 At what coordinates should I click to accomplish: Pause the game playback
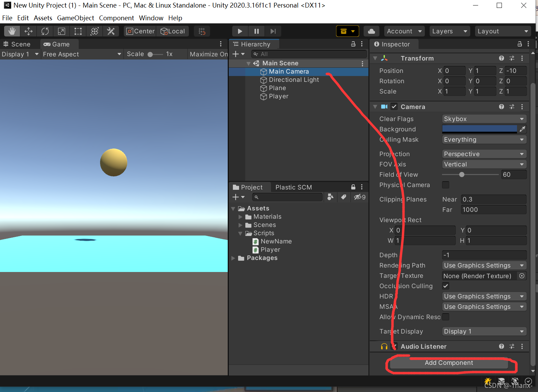256,31
